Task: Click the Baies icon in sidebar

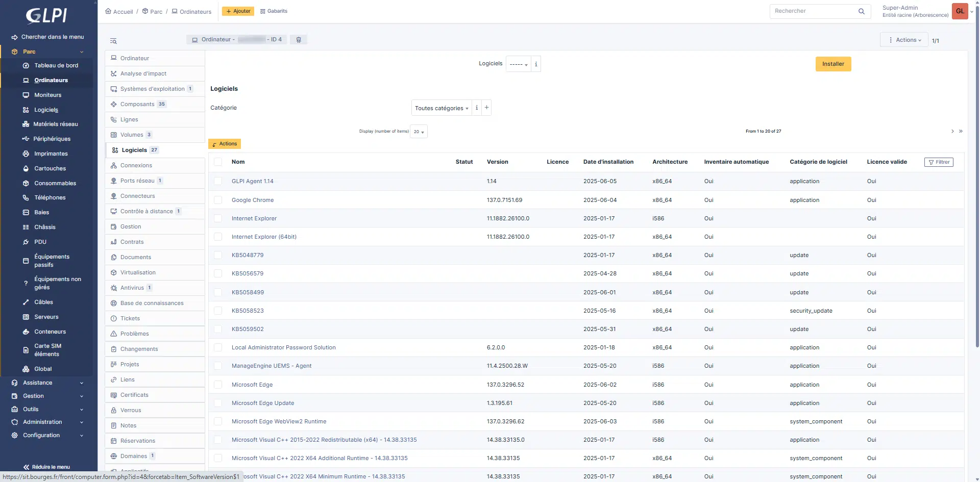Action: 26,212
